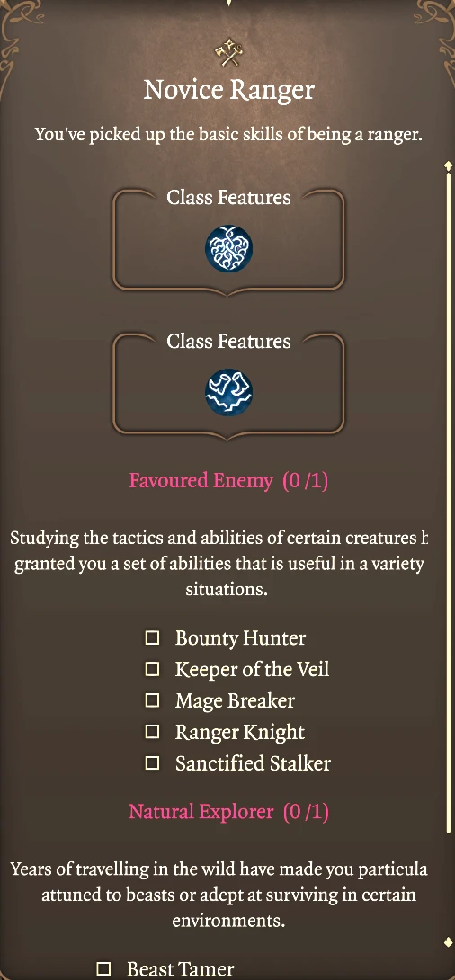Click the scrollbar up arrow at the top
Screen dimensions: 455x980
(448, 165)
